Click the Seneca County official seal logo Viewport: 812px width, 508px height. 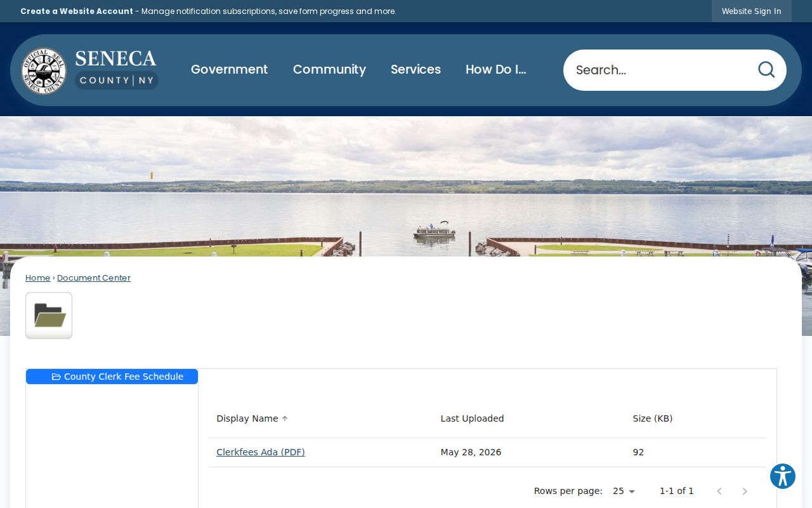[44, 70]
